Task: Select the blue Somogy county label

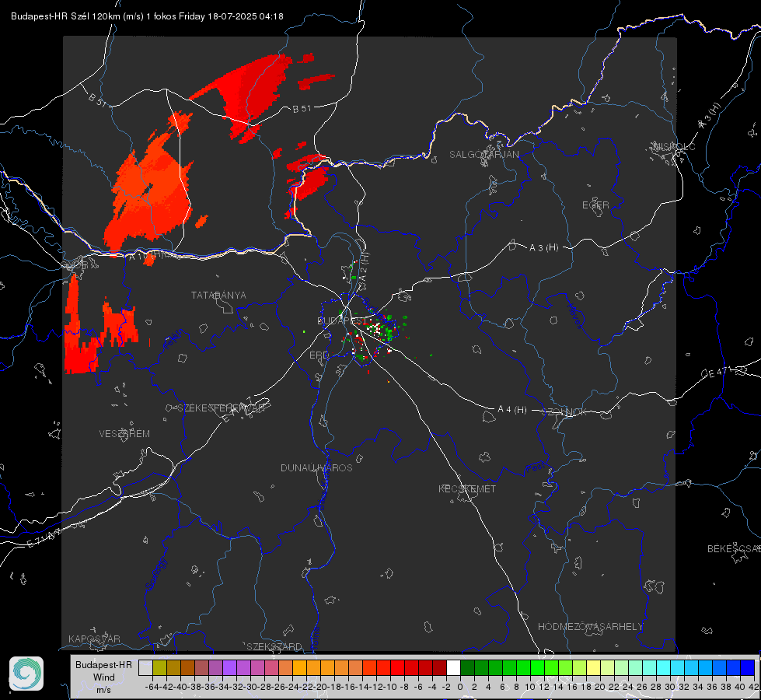Action: 155,575
